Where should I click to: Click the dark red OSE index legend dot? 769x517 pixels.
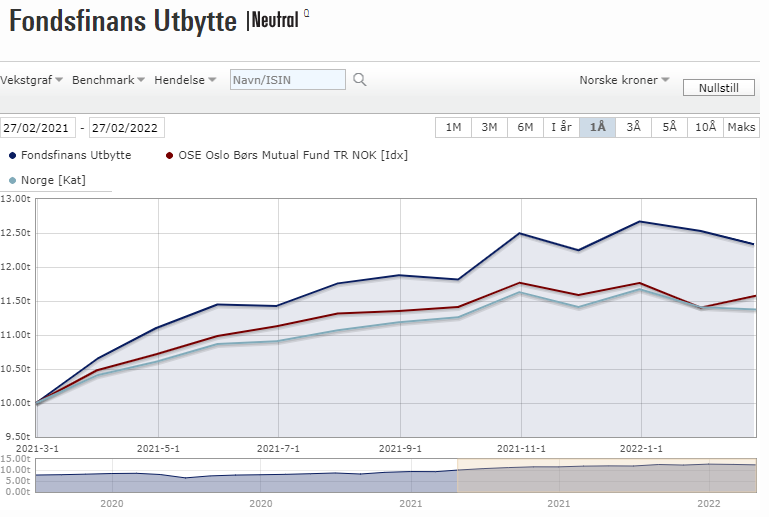170,155
